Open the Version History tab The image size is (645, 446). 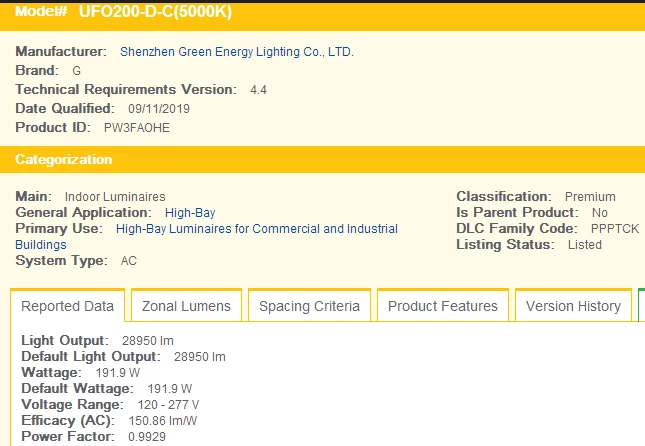(573, 306)
